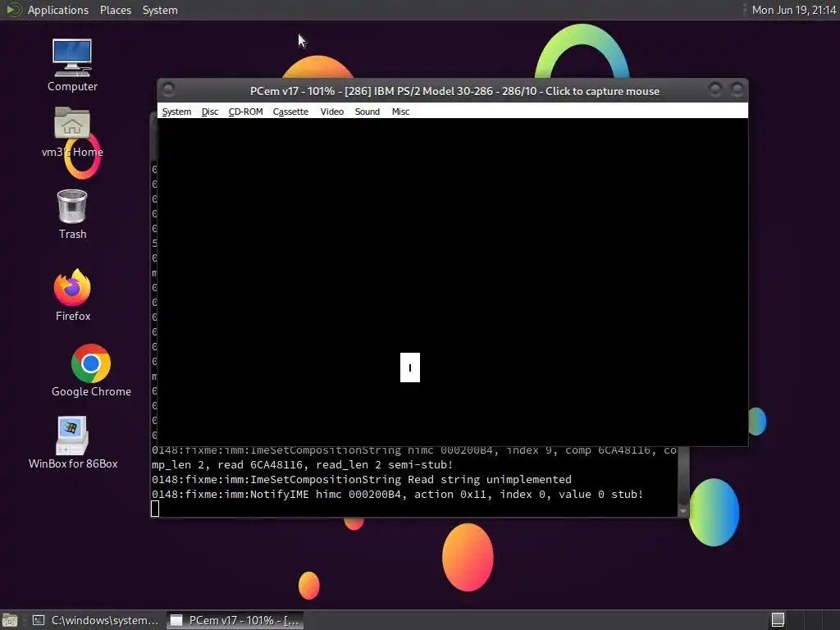Click the PCem window menu button in titlebar
This screenshot has height=630, width=840.
[x=168, y=89]
